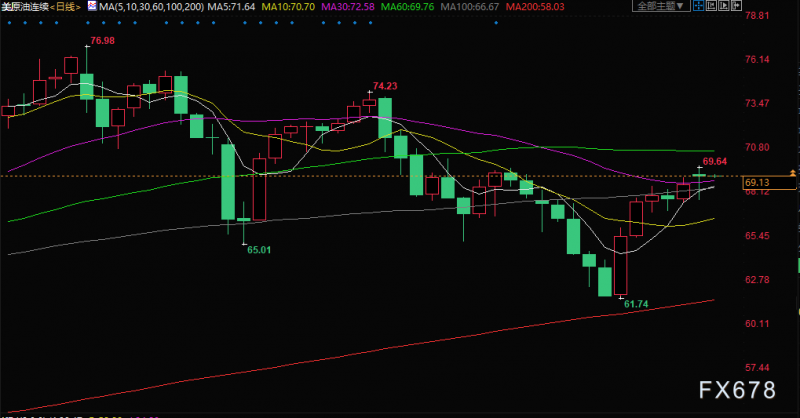Click the 73.47 axis price
This screenshot has width=800, height=418.
tap(757, 104)
